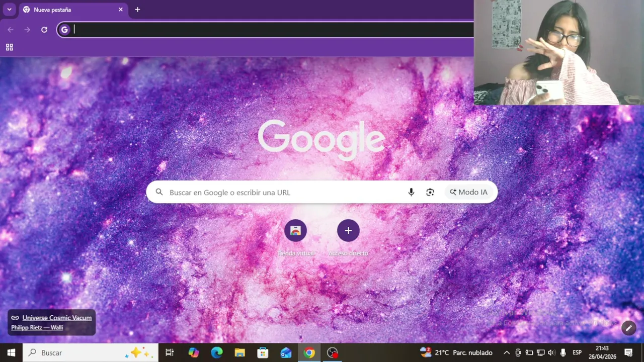The height and width of the screenshot is (362, 644).
Task: Customize Chrome with the pencil button
Action: pyautogui.click(x=628, y=328)
